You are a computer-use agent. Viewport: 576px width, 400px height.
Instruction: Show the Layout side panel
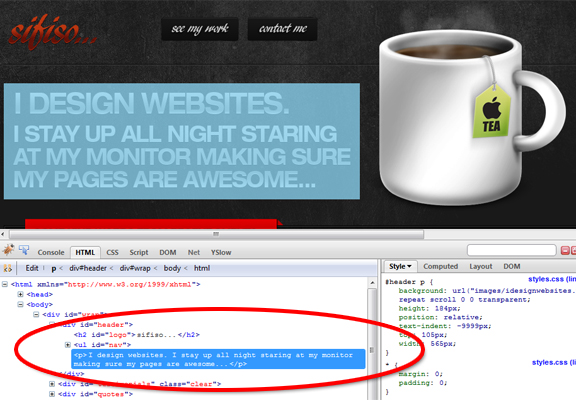(480, 266)
